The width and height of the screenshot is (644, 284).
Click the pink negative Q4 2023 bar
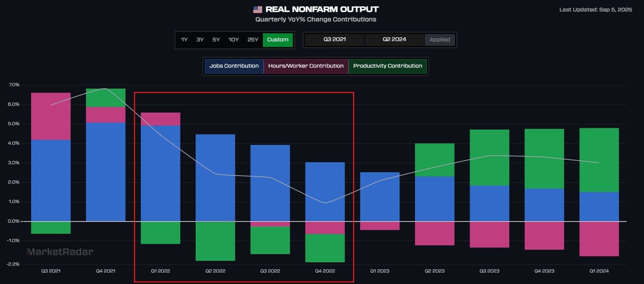coord(544,235)
